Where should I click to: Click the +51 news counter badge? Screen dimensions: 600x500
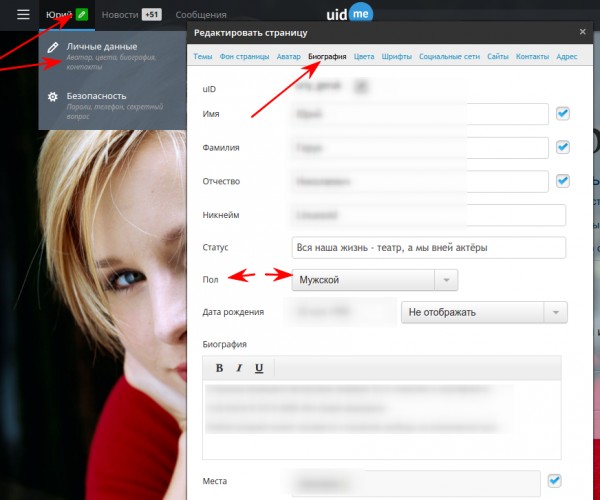[152, 15]
